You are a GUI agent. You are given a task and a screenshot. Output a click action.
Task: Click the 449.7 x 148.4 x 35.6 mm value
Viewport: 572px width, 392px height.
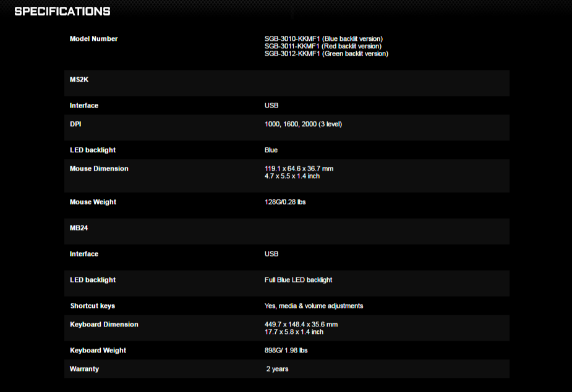click(x=301, y=325)
